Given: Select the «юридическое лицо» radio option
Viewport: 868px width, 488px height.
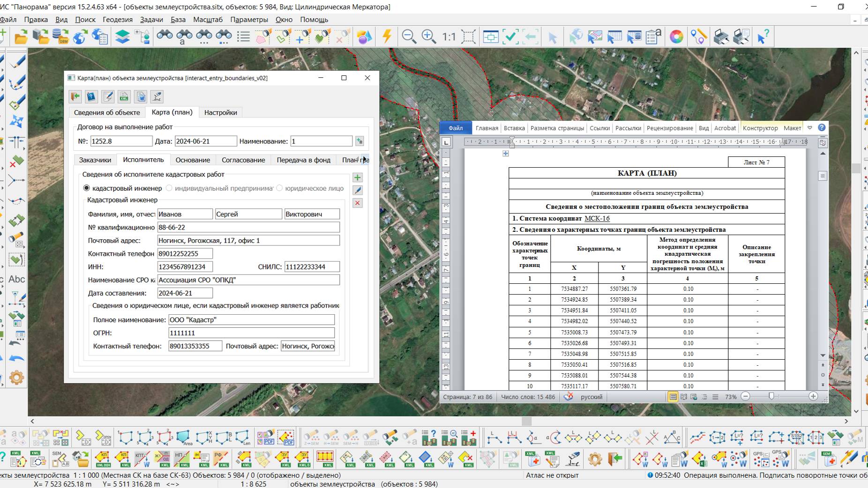Looking at the screenshot, I should 280,188.
